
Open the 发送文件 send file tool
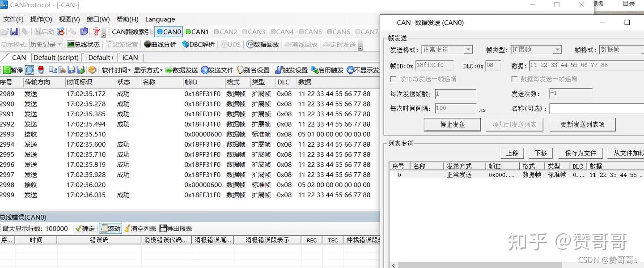point(217,70)
